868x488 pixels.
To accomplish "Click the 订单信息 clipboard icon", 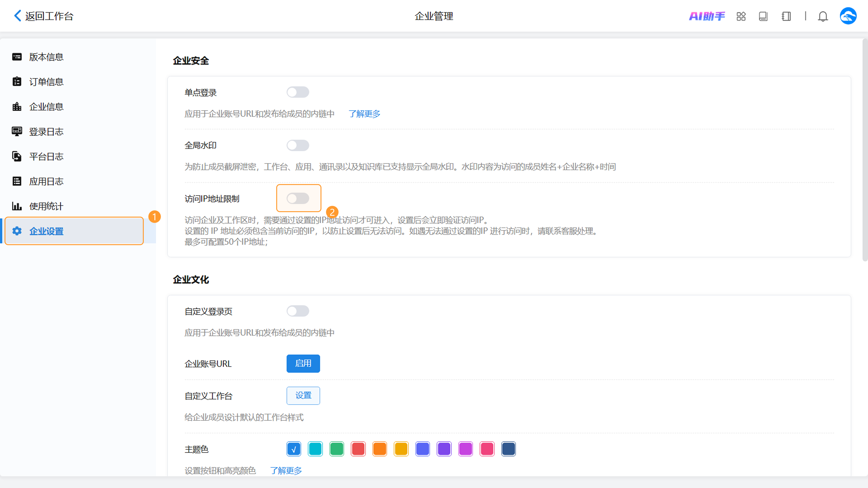I will pyautogui.click(x=17, y=82).
